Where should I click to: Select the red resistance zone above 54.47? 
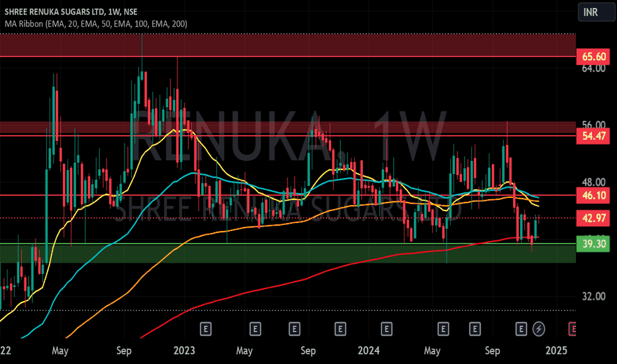point(287,128)
